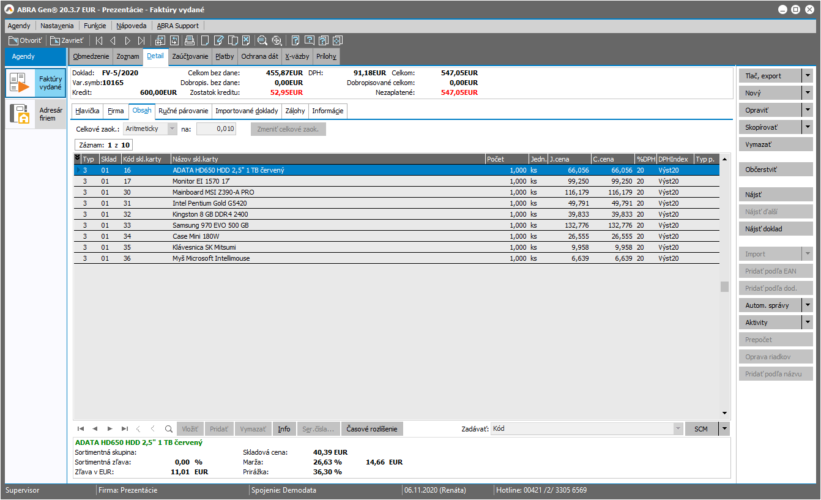821x500 pixels.
Task: Jump to first row in bottom navigator
Action: tap(81, 428)
